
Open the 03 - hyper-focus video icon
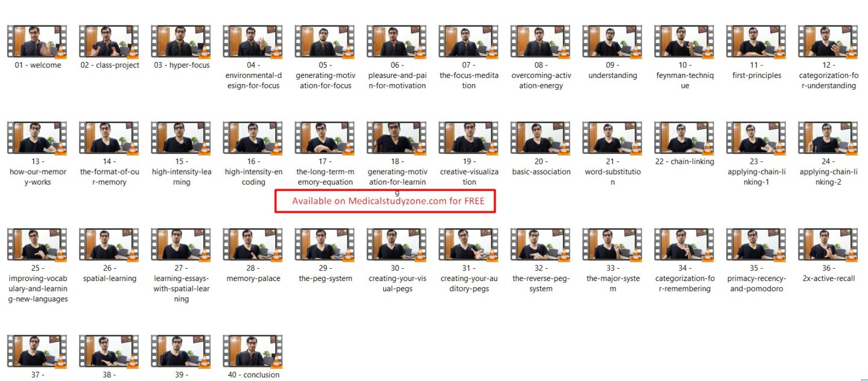click(181, 42)
